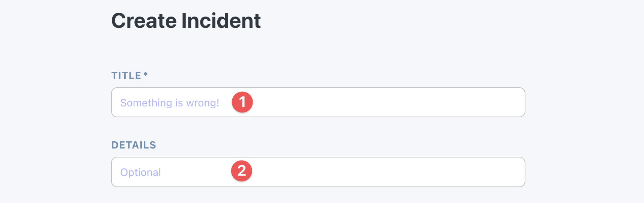This screenshot has width=644, height=203.
Task: Click the required asterisk next to TITLE
Action: pos(146,74)
